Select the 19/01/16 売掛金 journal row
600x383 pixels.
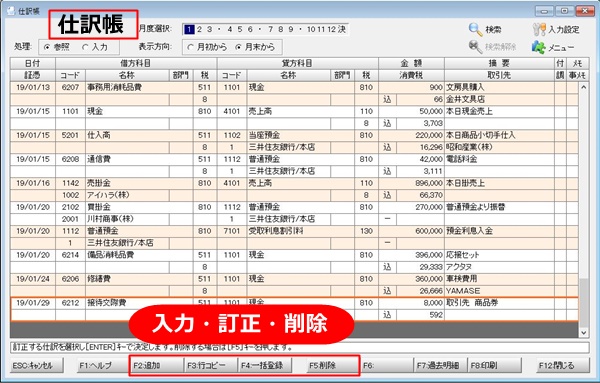pyautogui.click(x=294, y=189)
